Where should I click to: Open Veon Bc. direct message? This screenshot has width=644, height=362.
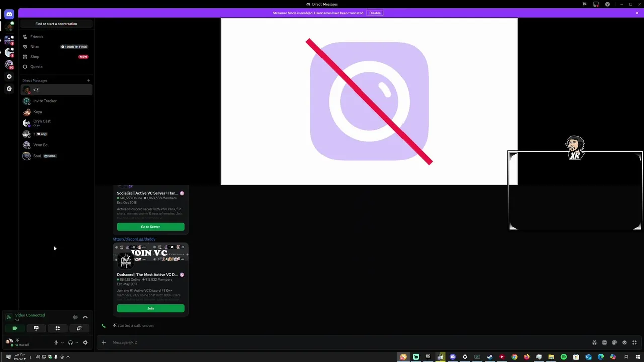pyautogui.click(x=56, y=145)
